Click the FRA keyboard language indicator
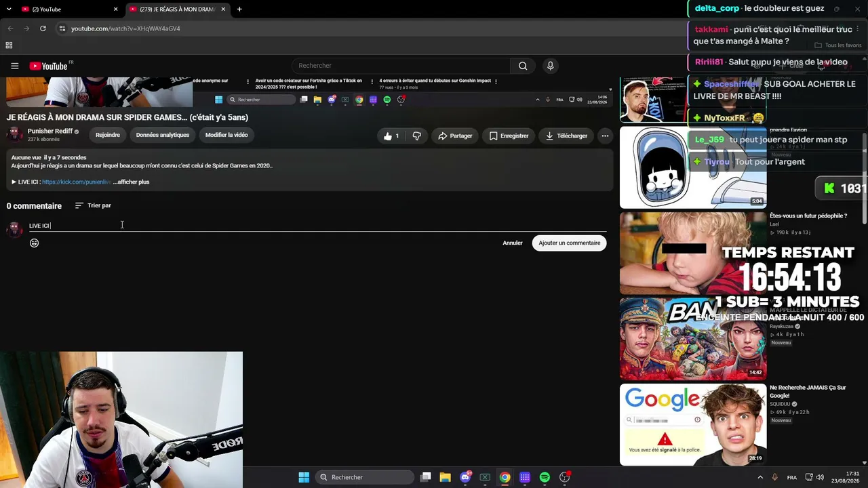Image resolution: width=868 pixels, height=488 pixels. click(x=792, y=478)
